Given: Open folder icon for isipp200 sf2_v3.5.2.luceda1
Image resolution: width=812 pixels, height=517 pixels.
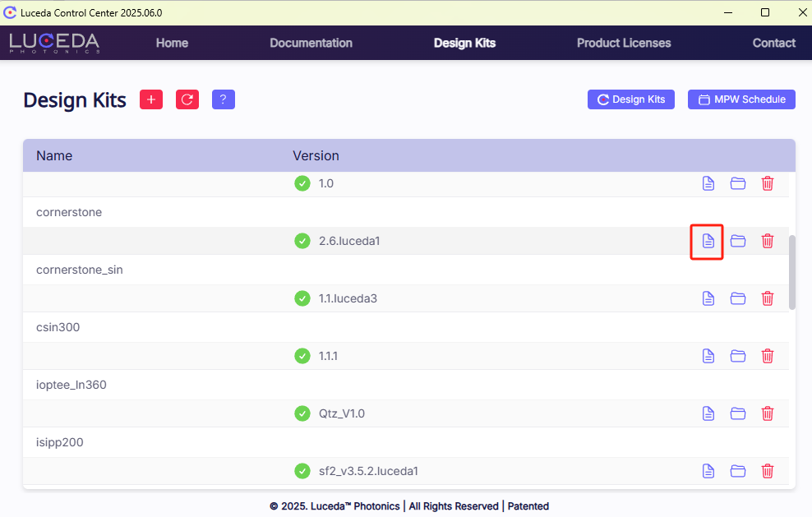Looking at the screenshot, I should pos(737,471).
